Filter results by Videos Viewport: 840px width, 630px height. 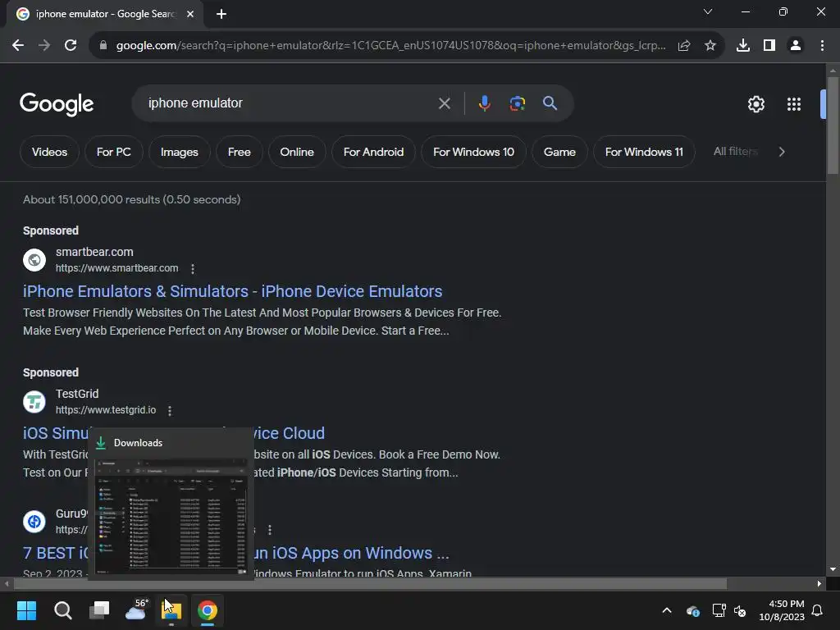tap(49, 152)
